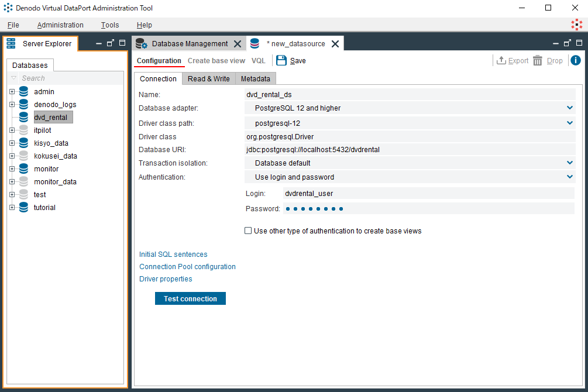This screenshot has height=392, width=588.
Task: Open the File menu
Action: [13, 25]
